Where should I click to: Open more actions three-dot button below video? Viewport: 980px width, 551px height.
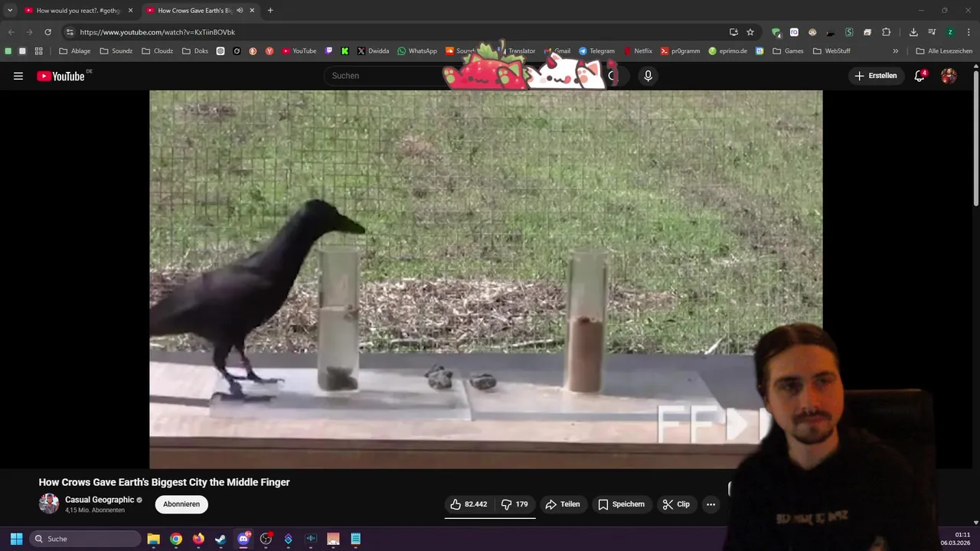pos(710,504)
